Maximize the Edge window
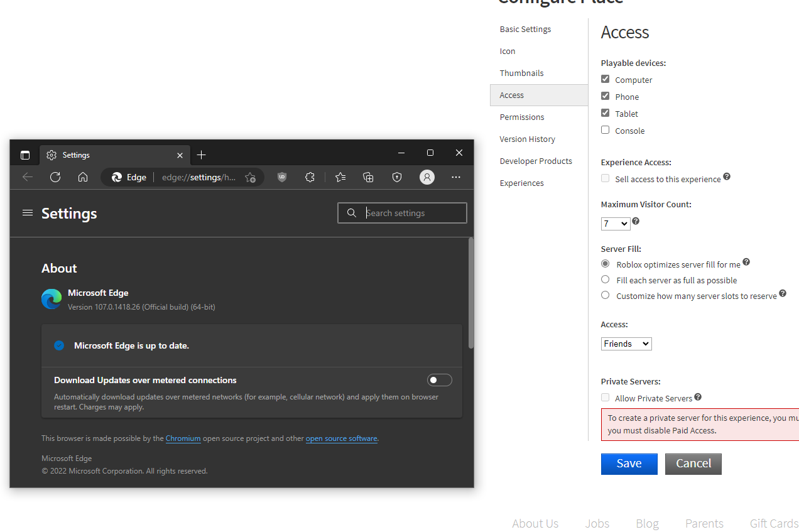The image size is (799, 532). [430, 153]
